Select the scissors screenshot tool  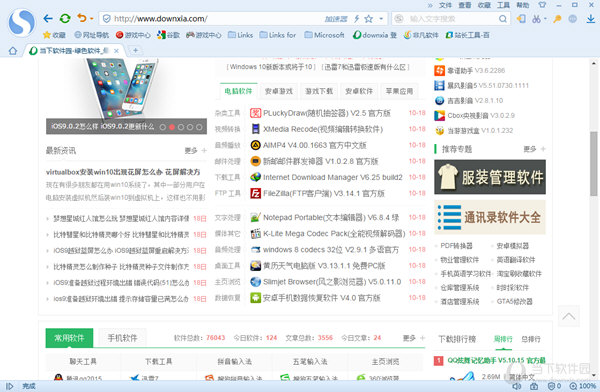tap(536, 19)
